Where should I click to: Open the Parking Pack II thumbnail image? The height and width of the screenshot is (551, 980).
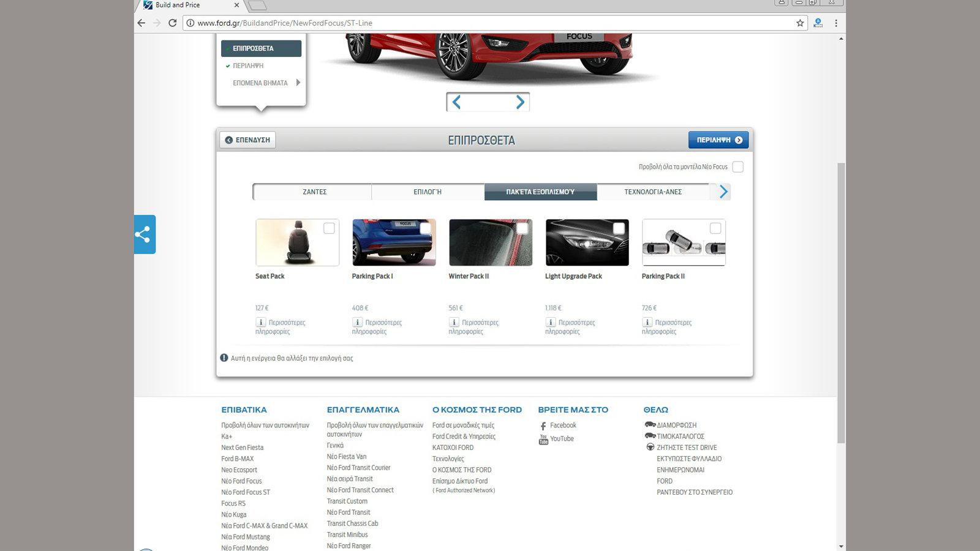point(684,242)
